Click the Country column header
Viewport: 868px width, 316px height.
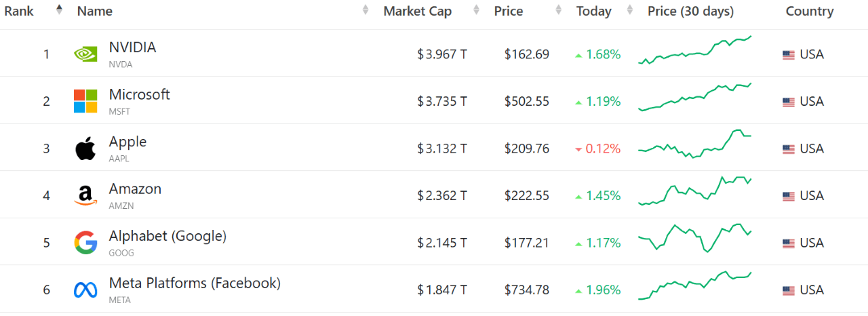coord(809,11)
